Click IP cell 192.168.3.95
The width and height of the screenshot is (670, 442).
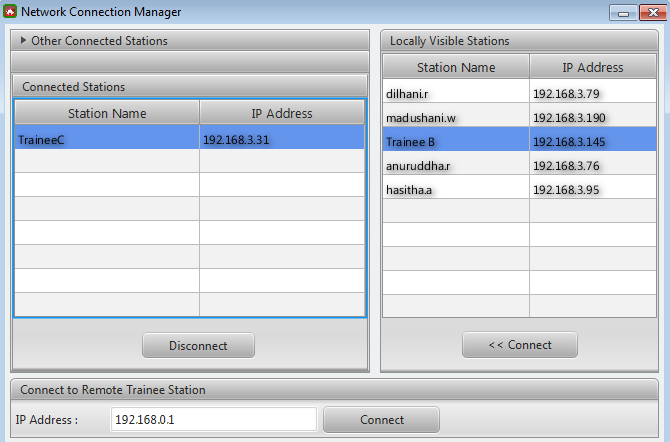[593, 187]
